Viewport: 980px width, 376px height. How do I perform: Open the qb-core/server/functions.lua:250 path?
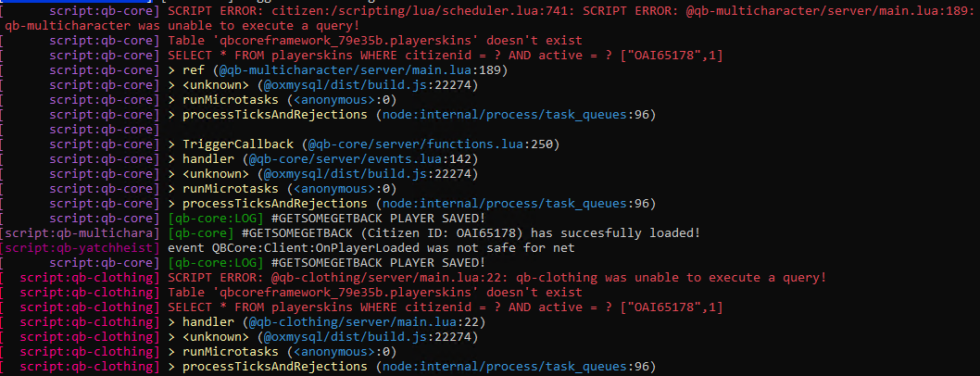[432, 144]
